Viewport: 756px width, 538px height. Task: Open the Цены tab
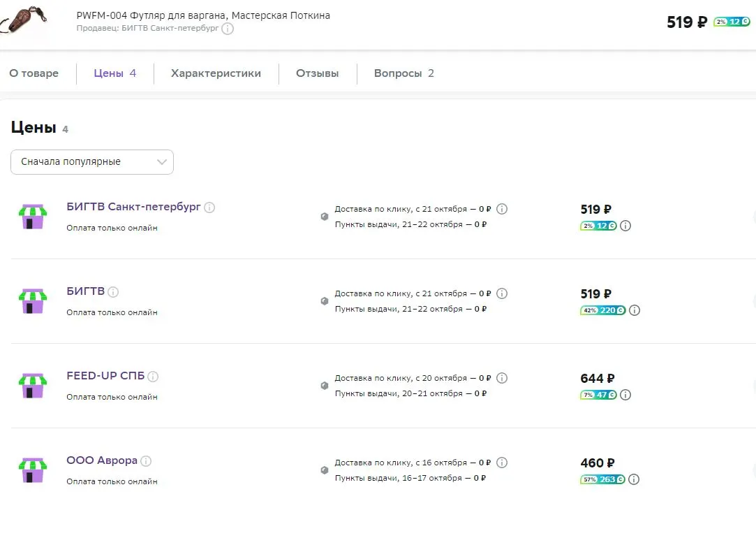coord(114,73)
